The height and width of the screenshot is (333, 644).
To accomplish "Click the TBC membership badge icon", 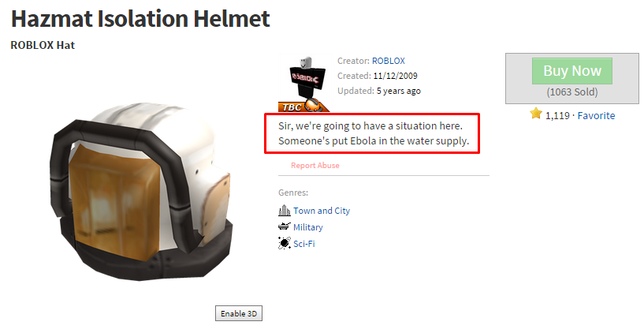I will pyautogui.click(x=303, y=106).
